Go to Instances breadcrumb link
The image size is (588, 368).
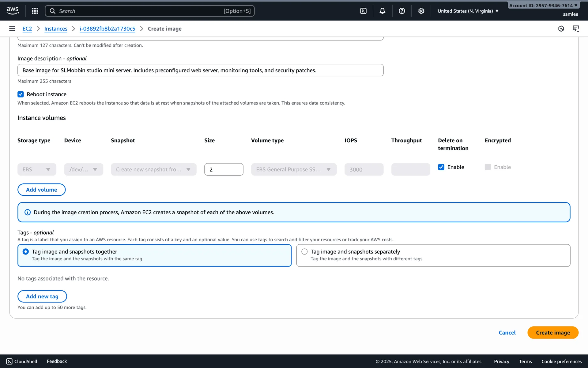[x=56, y=29]
